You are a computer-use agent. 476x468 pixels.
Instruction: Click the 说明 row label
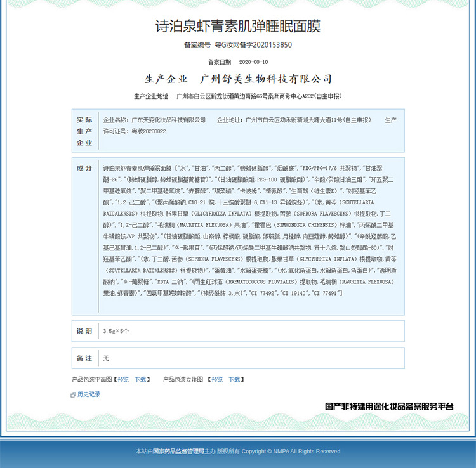click(84, 331)
